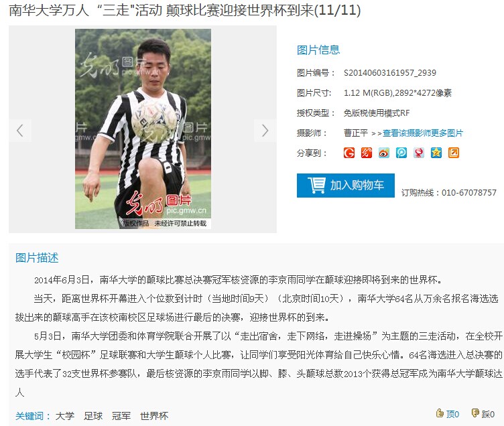Add image to cart with 加入购物车
The image size is (504, 426).
coord(346,186)
